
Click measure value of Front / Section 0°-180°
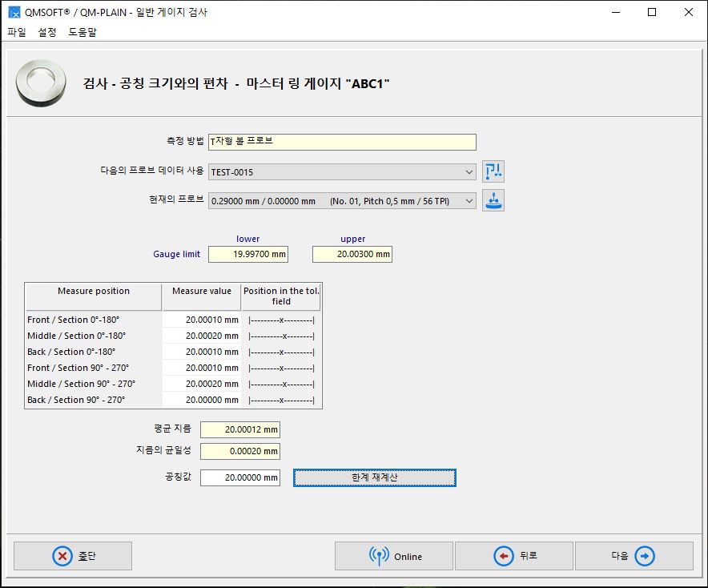tap(202, 320)
